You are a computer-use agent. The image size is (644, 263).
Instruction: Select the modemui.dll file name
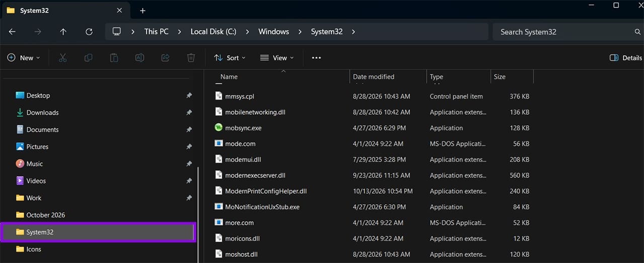(x=243, y=159)
